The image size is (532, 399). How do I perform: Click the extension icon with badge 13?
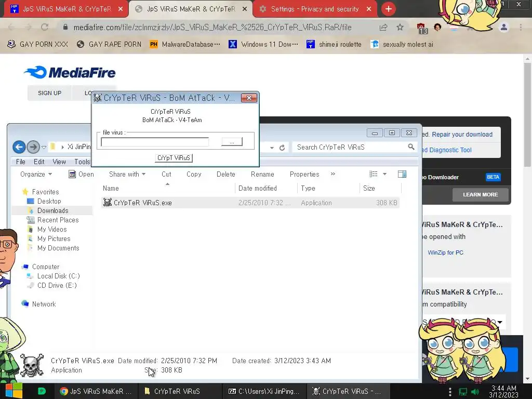[x=421, y=28]
